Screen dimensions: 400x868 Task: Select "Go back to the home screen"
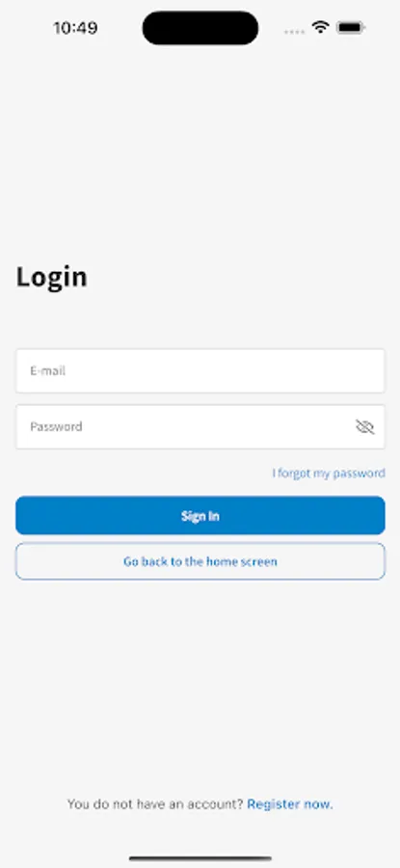200,561
